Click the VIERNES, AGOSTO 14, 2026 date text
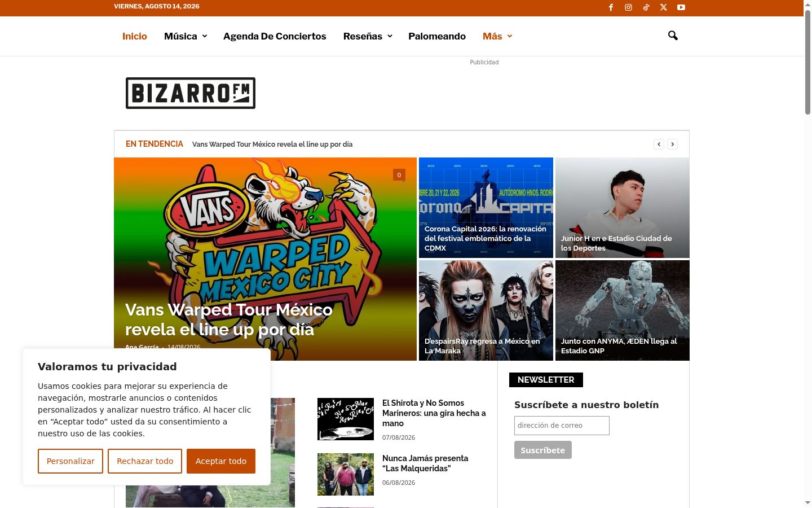Viewport: 812px width, 508px height. pos(157,7)
